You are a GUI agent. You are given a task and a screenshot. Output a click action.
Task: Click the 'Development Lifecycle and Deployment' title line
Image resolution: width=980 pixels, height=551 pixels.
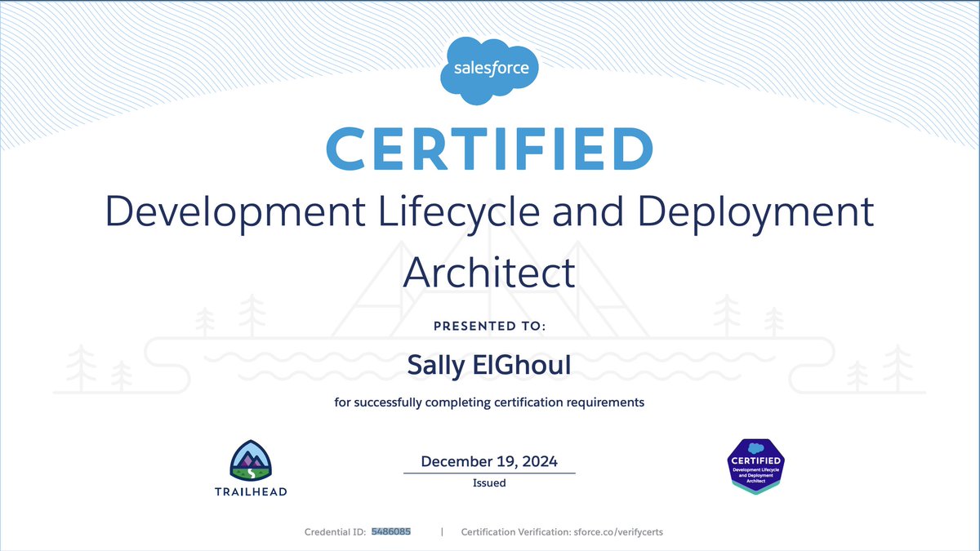[490, 212]
